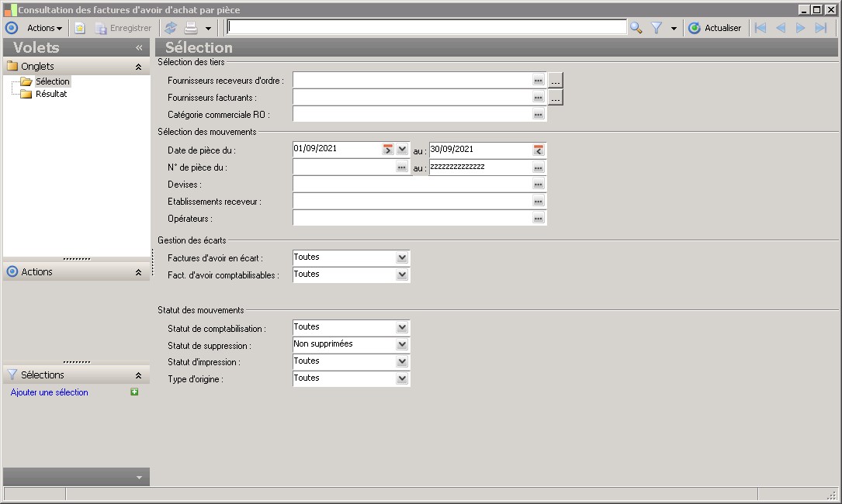Click the Opérateurs input field
Viewport: 842px width, 504px height.
pos(412,218)
